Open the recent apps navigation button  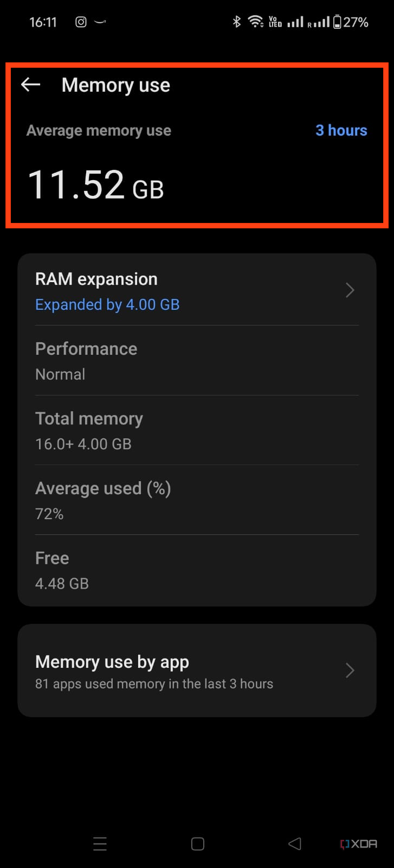tap(100, 844)
